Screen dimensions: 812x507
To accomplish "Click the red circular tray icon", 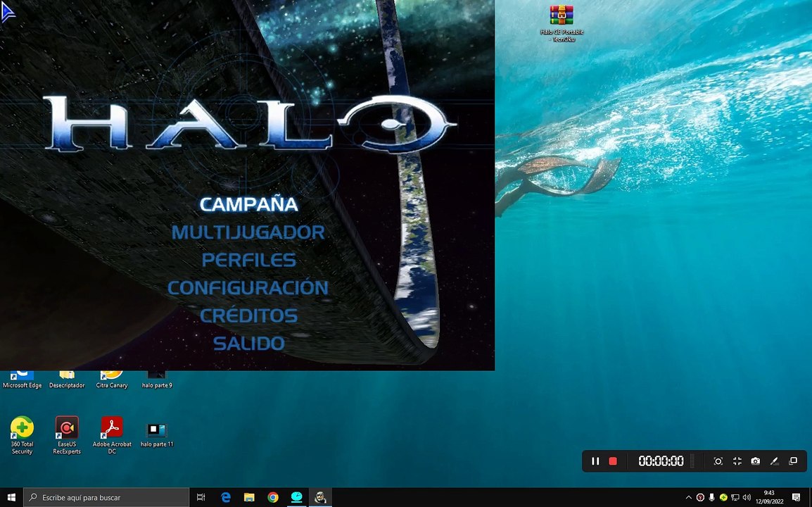I will [x=700, y=498].
